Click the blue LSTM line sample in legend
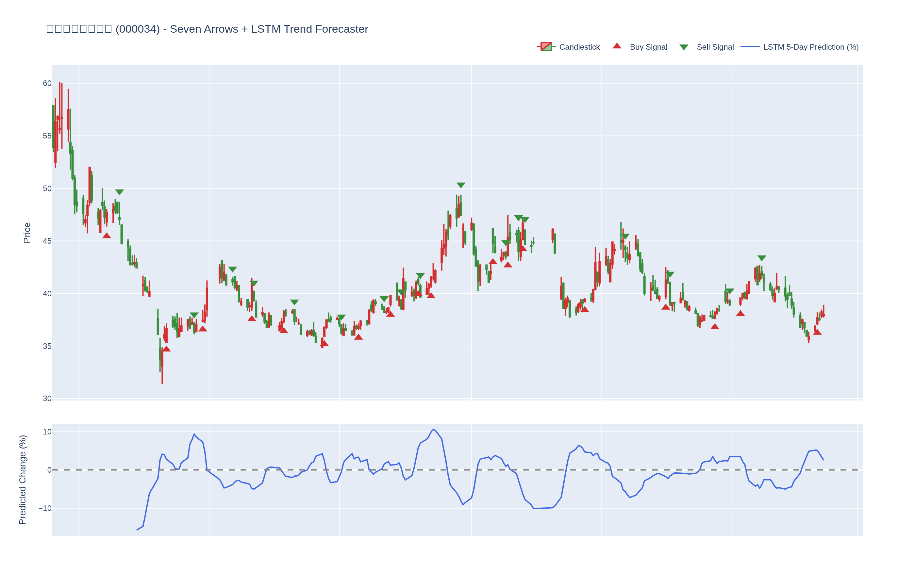This screenshot has width=915, height=588. [x=750, y=47]
